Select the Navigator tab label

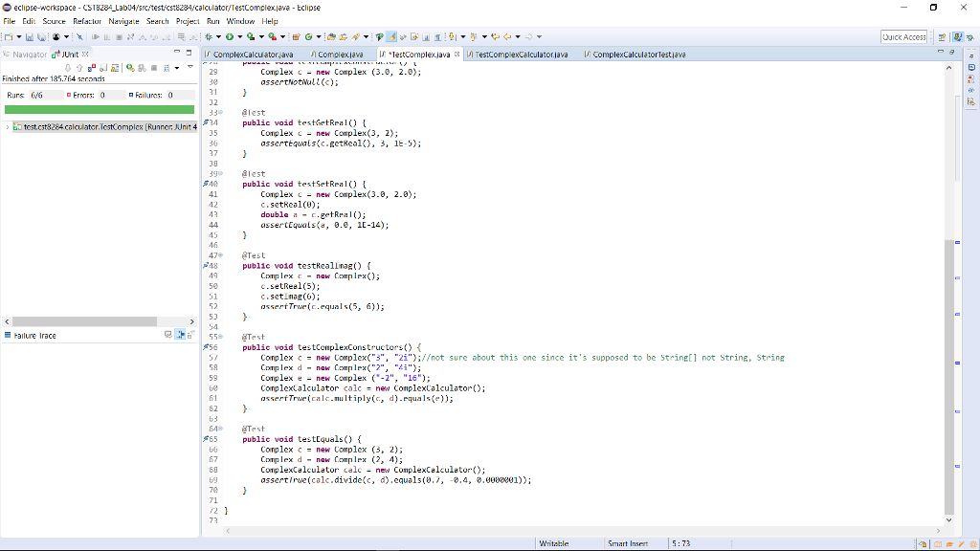point(35,54)
